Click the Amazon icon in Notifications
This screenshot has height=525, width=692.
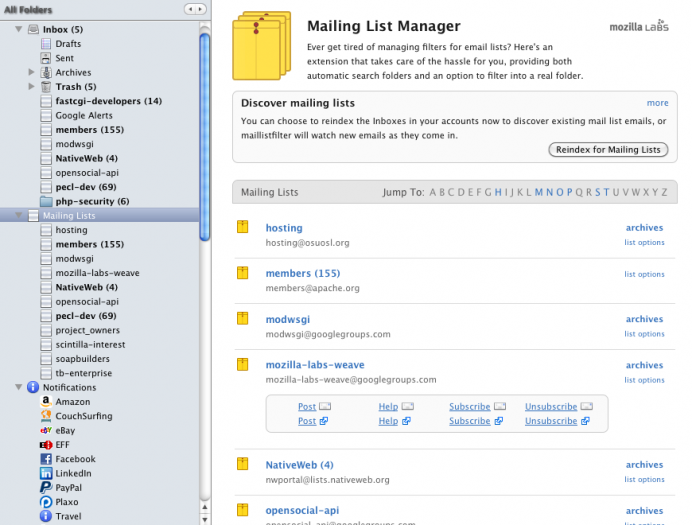click(x=46, y=401)
